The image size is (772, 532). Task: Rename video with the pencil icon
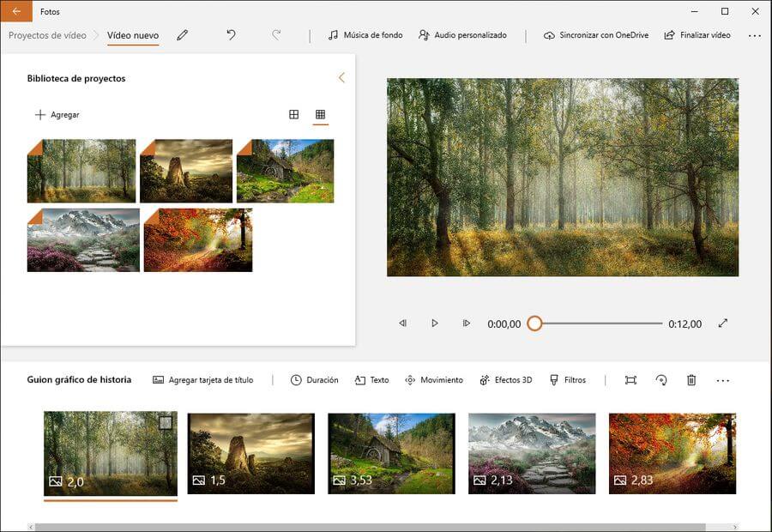click(x=183, y=35)
